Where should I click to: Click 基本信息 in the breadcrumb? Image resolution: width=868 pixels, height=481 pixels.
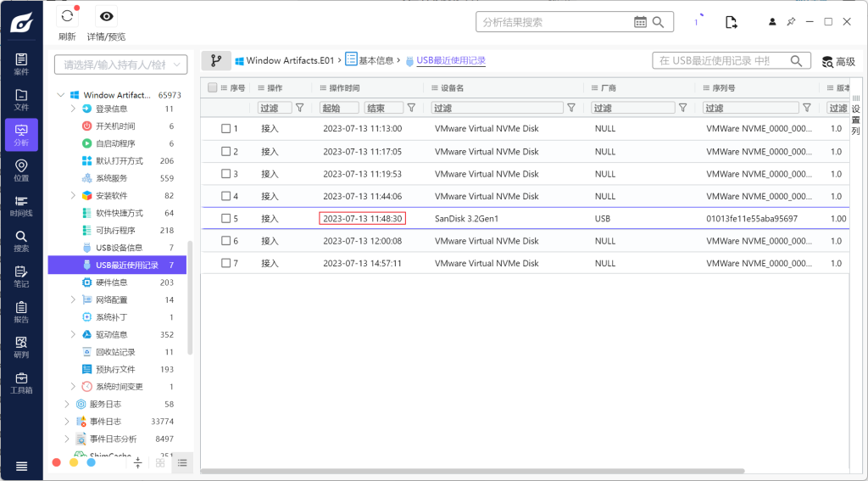coord(376,61)
